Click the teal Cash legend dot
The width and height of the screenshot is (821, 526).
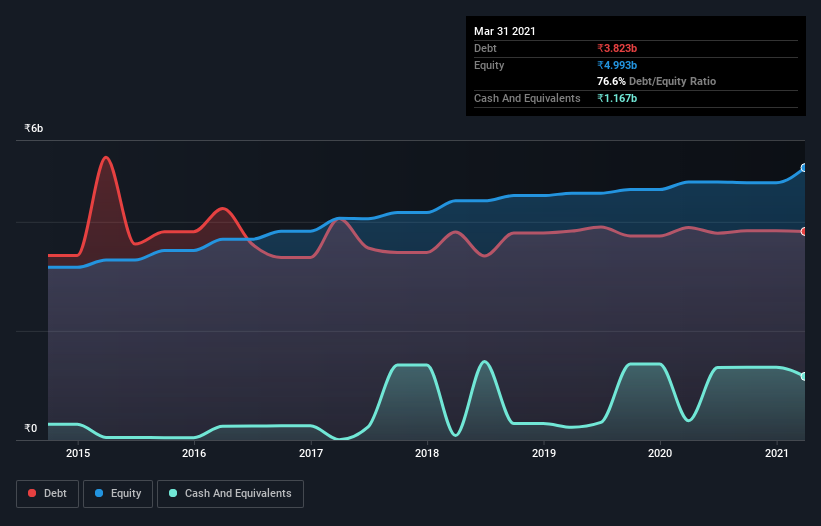(x=173, y=493)
